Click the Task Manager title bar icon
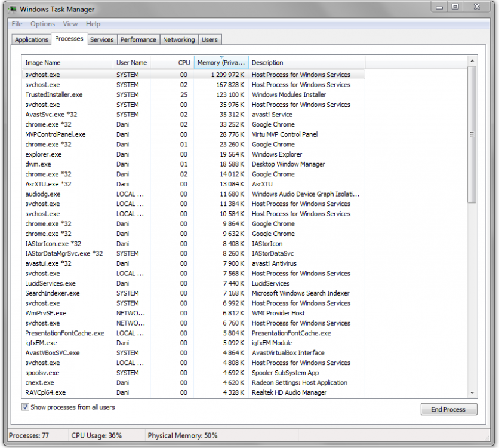 click(13, 9)
